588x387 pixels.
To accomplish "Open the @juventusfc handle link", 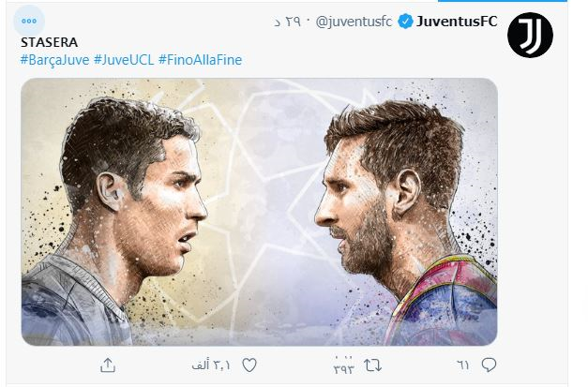I will [x=354, y=22].
